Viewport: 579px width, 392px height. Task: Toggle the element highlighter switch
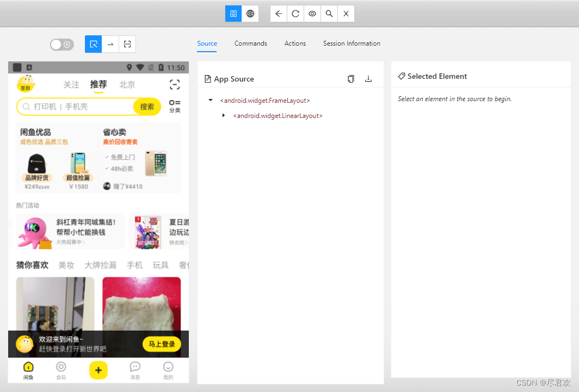pos(62,45)
